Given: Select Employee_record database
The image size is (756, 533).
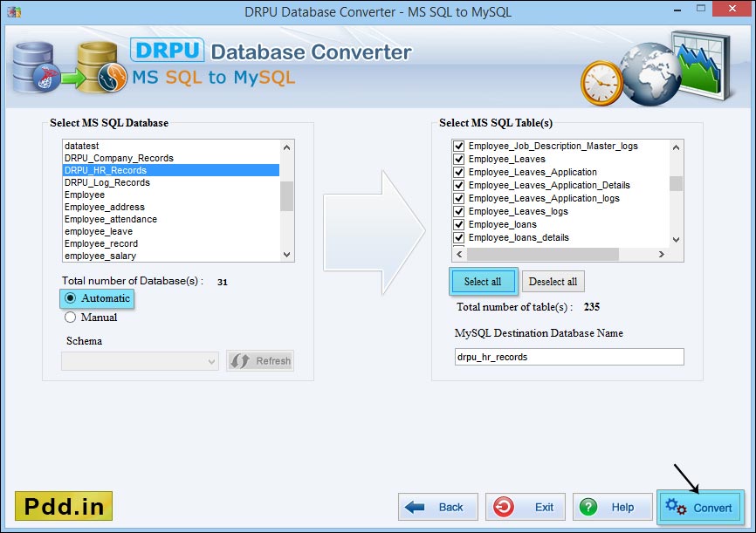Looking at the screenshot, I should point(171,244).
